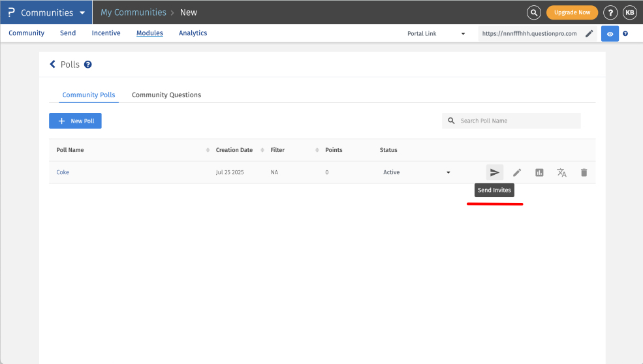
Task: Click the translate language icon
Action: 561,172
